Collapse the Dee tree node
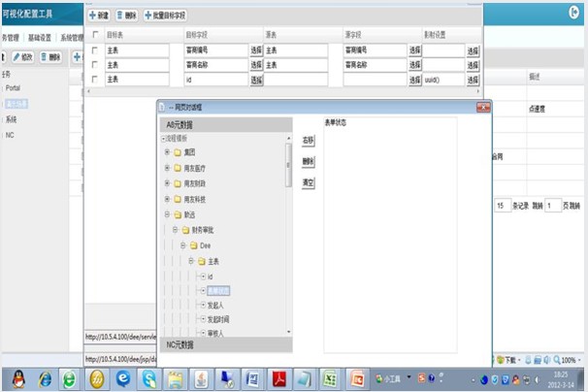 tap(183, 245)
